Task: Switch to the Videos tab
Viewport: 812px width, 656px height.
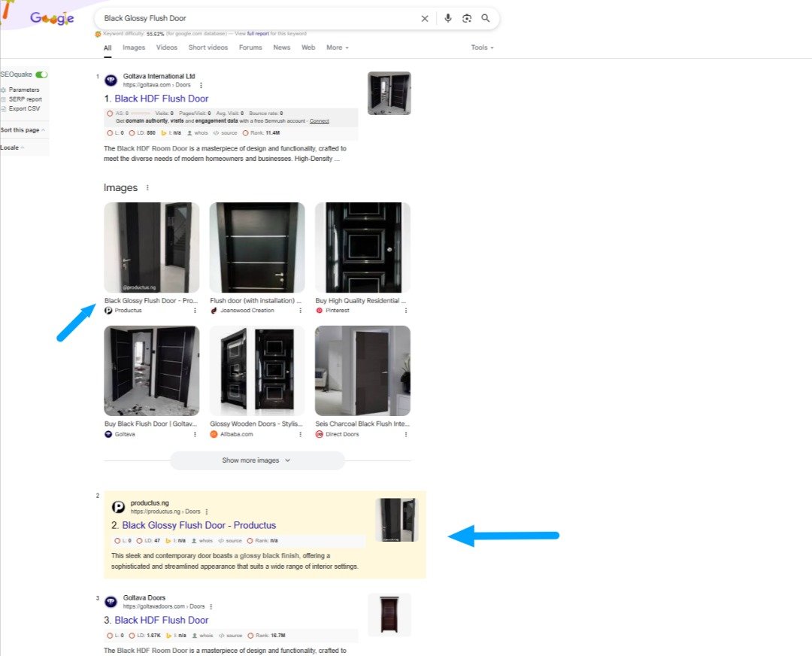Action: coord(167,47)
